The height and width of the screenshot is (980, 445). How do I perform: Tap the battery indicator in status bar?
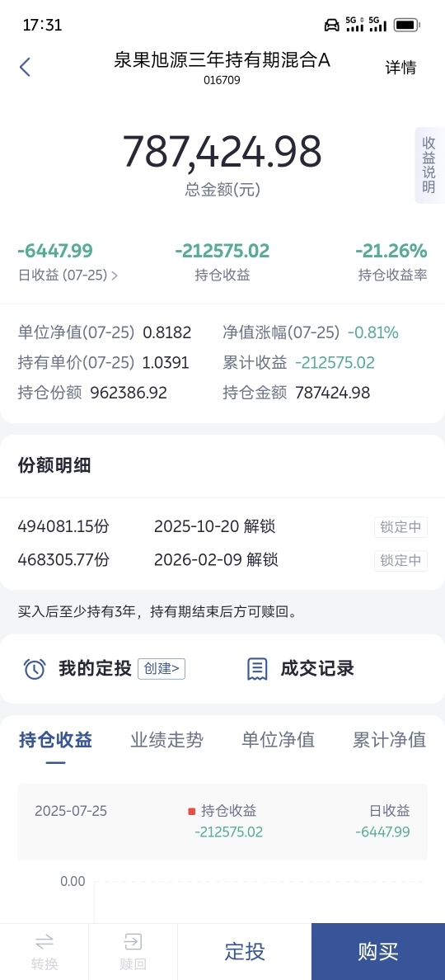pyautogui.click(x=407, y=25)
